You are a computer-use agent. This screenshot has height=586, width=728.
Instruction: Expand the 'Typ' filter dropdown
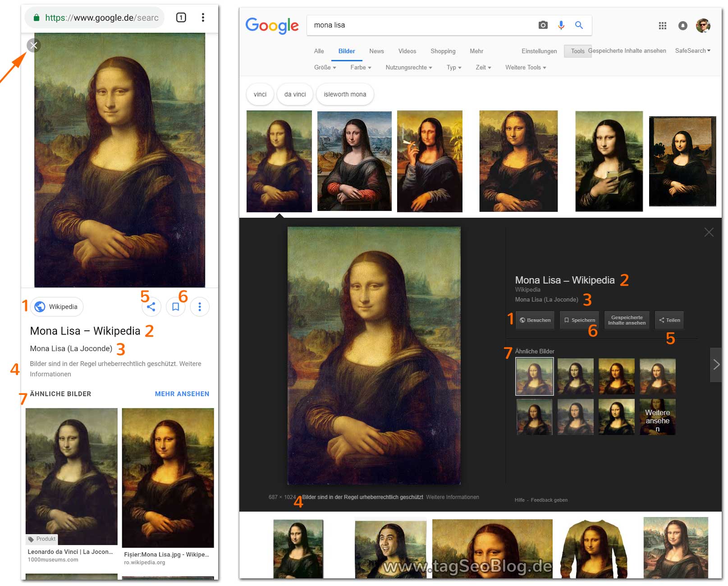tap(454, 67)
